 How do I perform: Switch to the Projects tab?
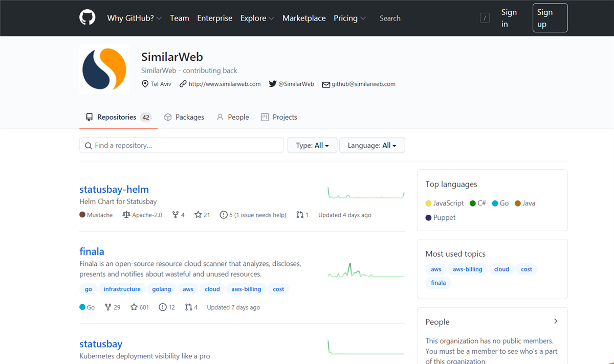[x=279, y=117]
